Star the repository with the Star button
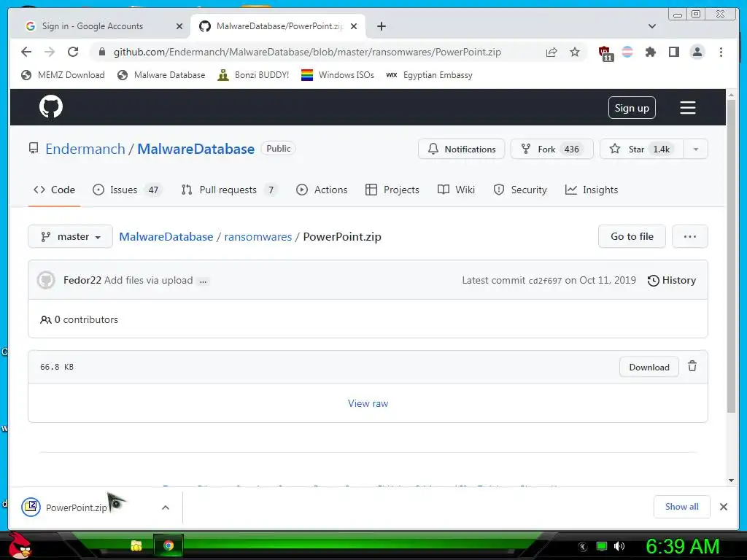This screenshot has width=747, height=560. [x=642, y=149]
